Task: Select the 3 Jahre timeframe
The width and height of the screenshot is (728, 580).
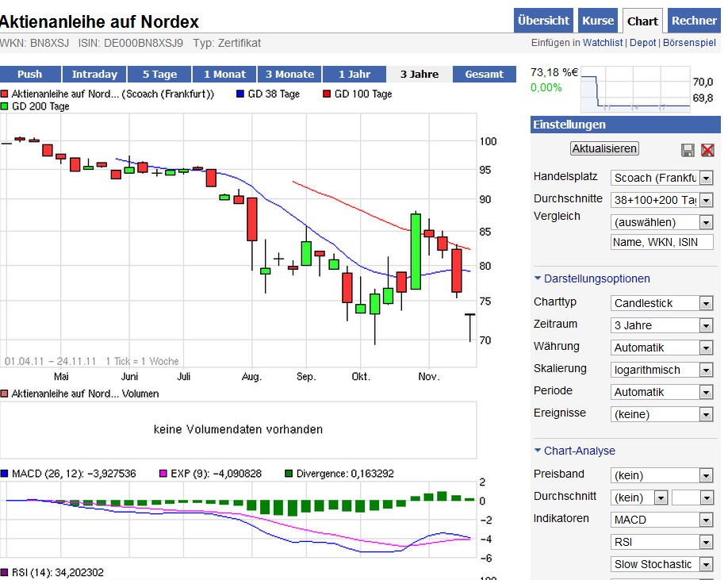Action: (420, 75)
